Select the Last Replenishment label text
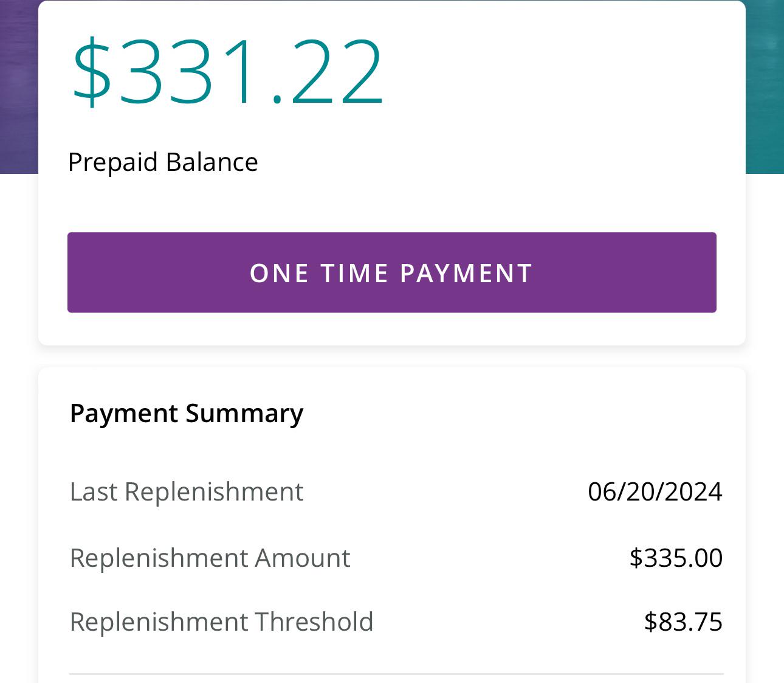Viewport: 784px width, 683px height. point(187,491)
